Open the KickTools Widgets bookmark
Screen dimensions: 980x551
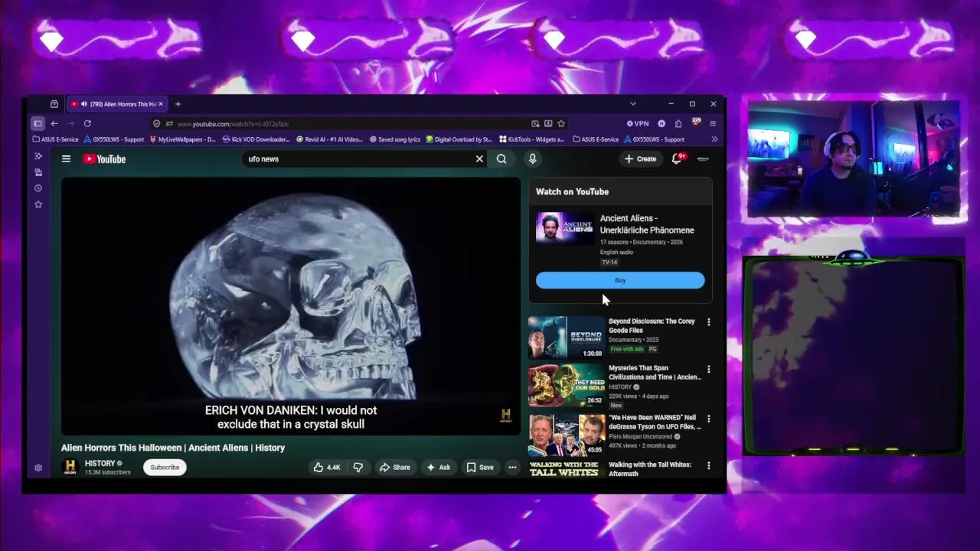[531, 139]
